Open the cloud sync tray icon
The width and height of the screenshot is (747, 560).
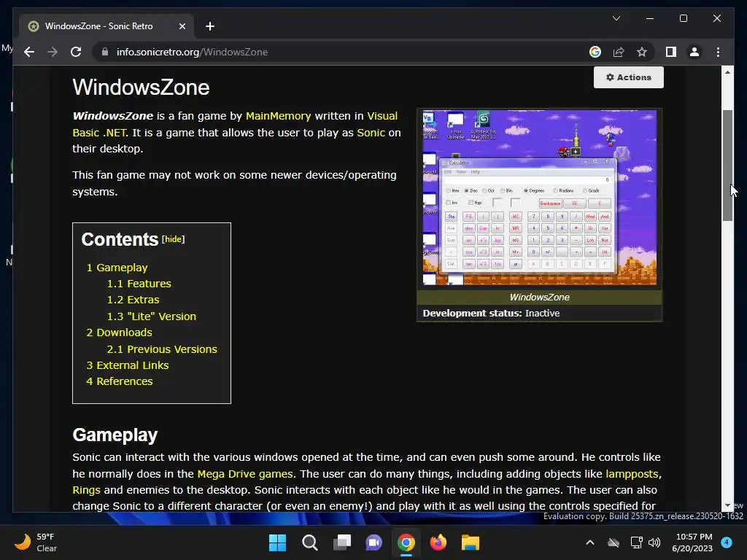coord(614,542)
